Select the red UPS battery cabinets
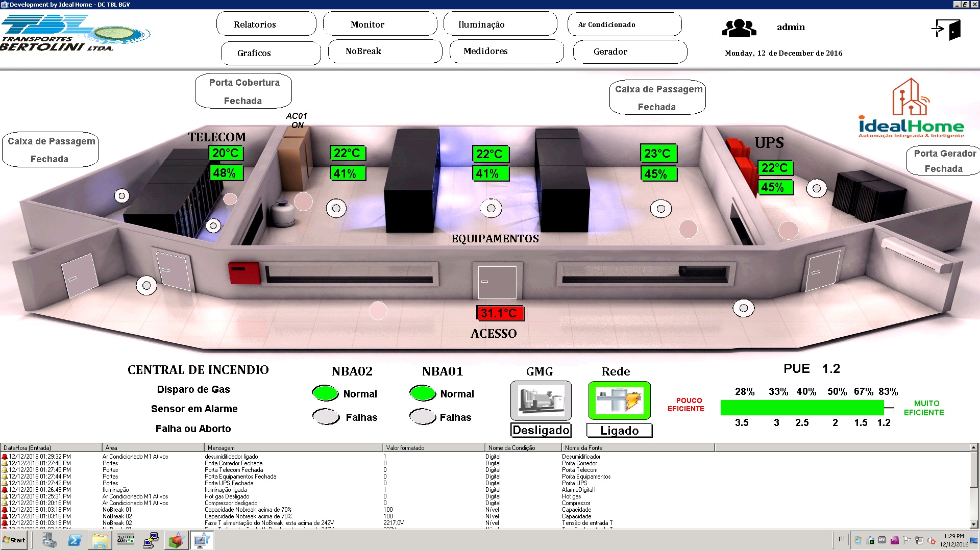 742,166
